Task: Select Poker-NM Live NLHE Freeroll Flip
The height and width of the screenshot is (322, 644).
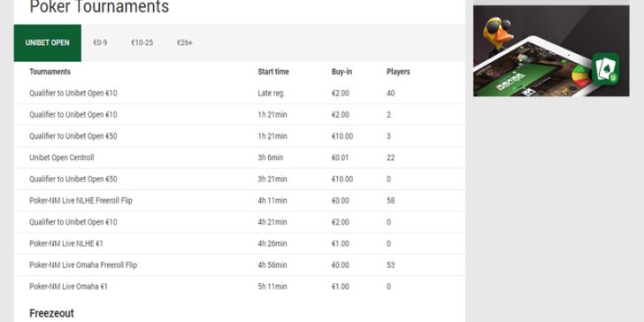Action: [240, 201]
